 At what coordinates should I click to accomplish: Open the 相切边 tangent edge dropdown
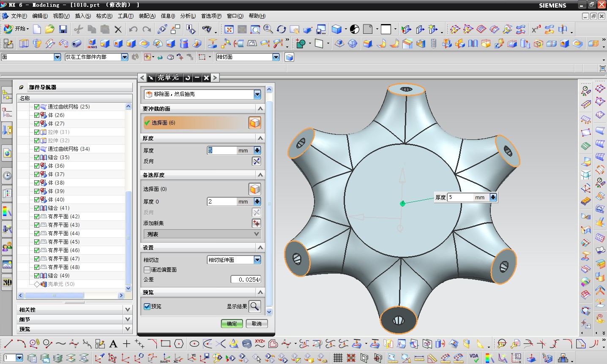click(257, 260)
